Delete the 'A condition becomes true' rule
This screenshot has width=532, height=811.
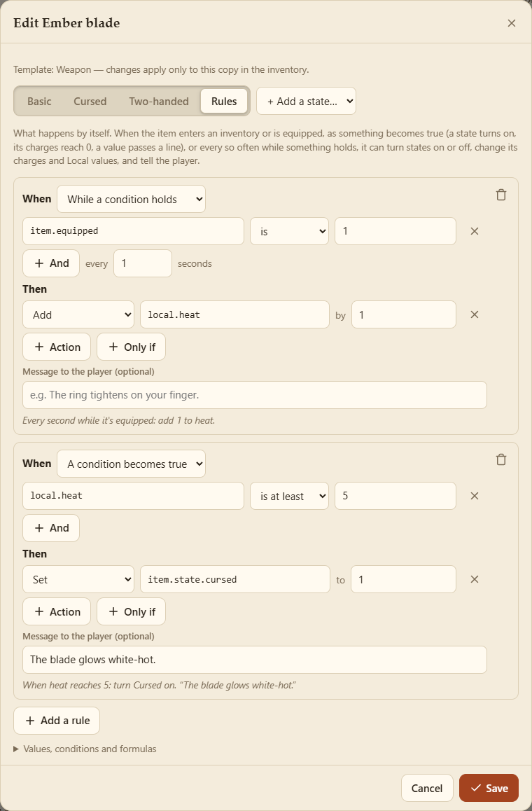(501, 460)
